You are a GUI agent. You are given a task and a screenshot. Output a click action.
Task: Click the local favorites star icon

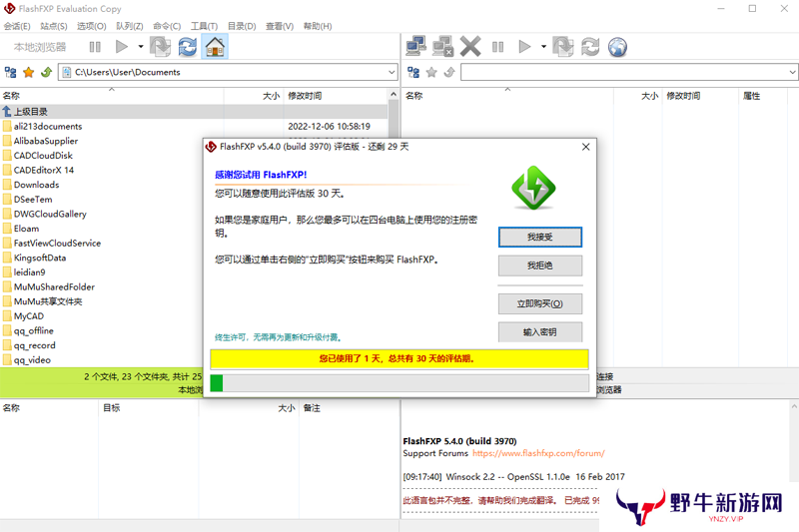[x=29, y=72]
